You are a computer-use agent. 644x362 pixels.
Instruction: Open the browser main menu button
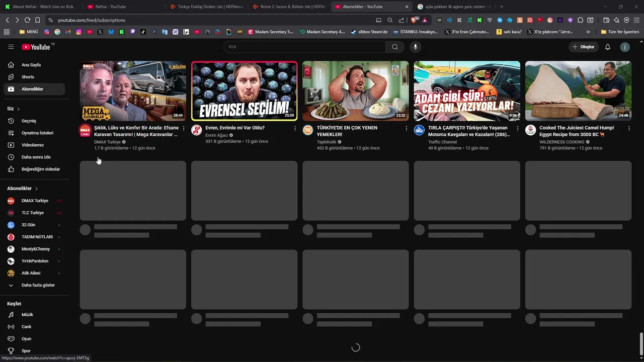click(636, 20)
